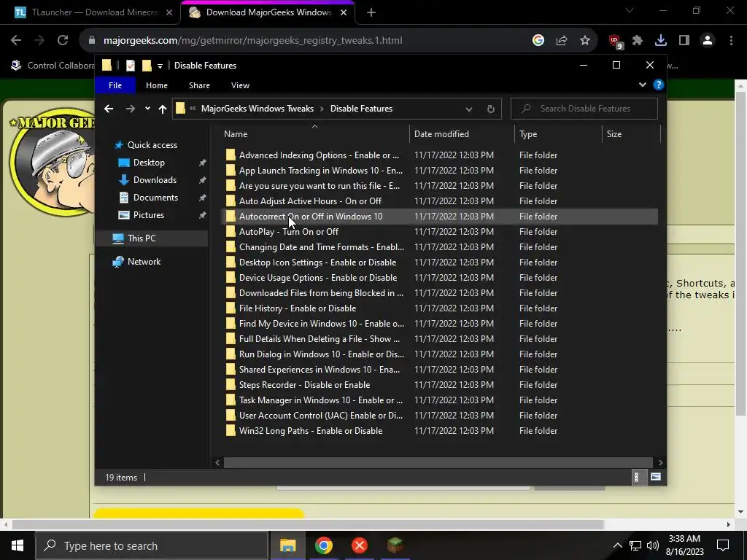Sort by the Name column header
Screen dimensions: 747x560
point(314,134)
